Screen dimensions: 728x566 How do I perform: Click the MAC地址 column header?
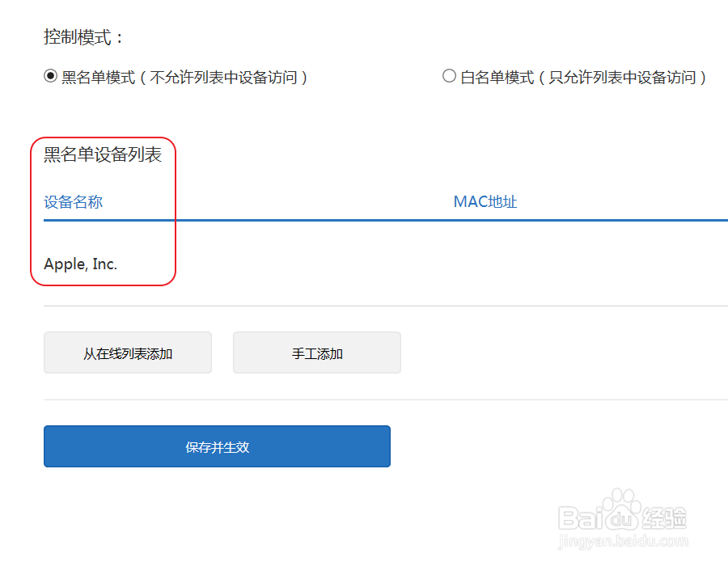(x=485, y=202)
